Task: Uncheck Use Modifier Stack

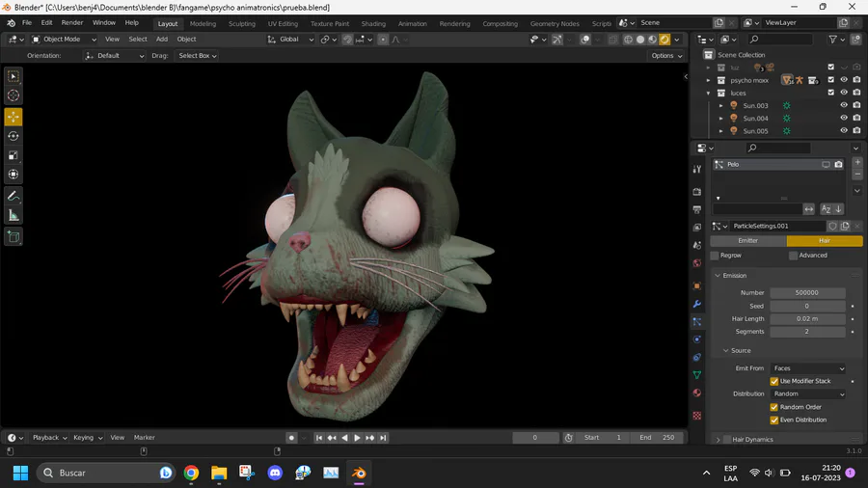Action: 774,381
